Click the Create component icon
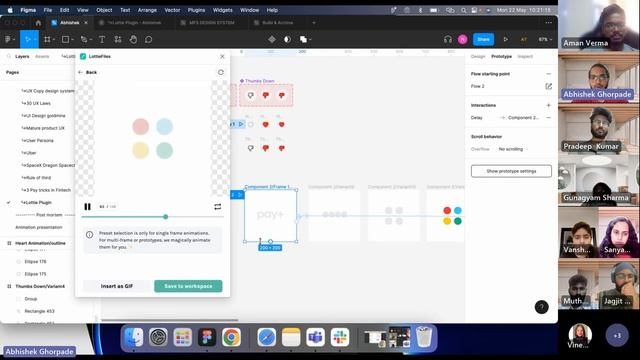This screenshot has height=360, width=640. click(x=272, y=40)
